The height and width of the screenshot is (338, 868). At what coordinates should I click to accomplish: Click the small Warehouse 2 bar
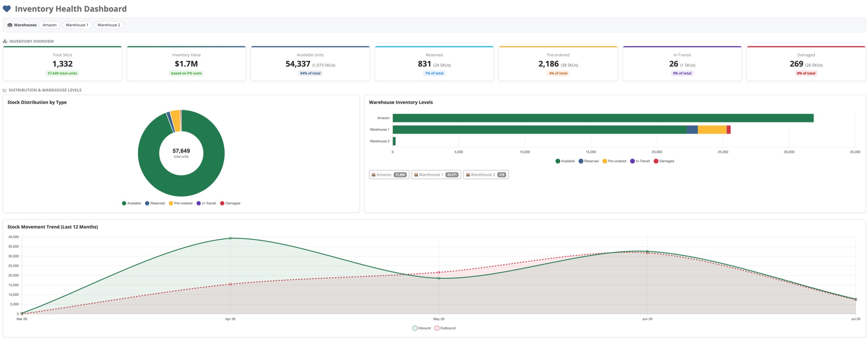(x=394, y=141)
